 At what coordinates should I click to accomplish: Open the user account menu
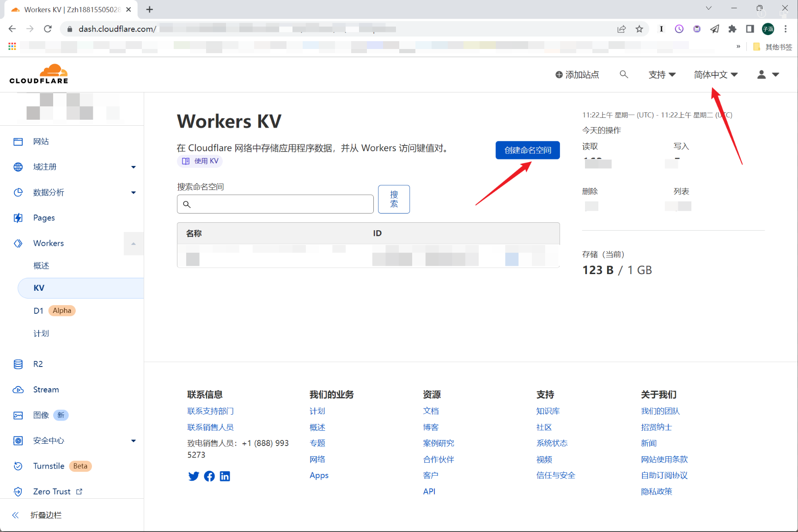(768, 74)
